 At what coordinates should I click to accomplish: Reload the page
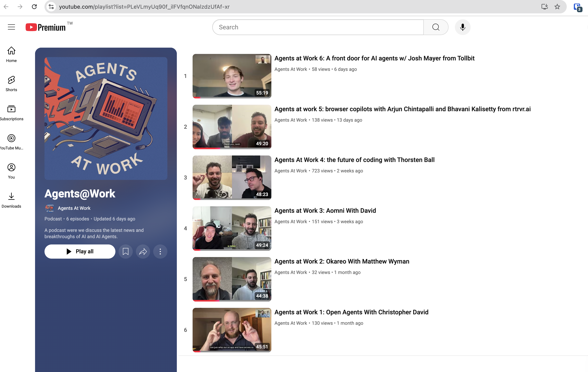coord(34,6)
